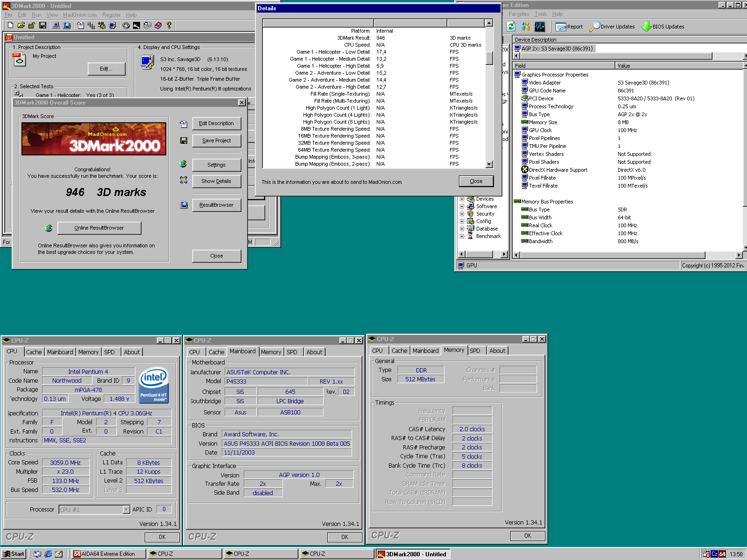
Task: Click the yellow question mark toolbar icon
Action: click(x=169, y=25)
